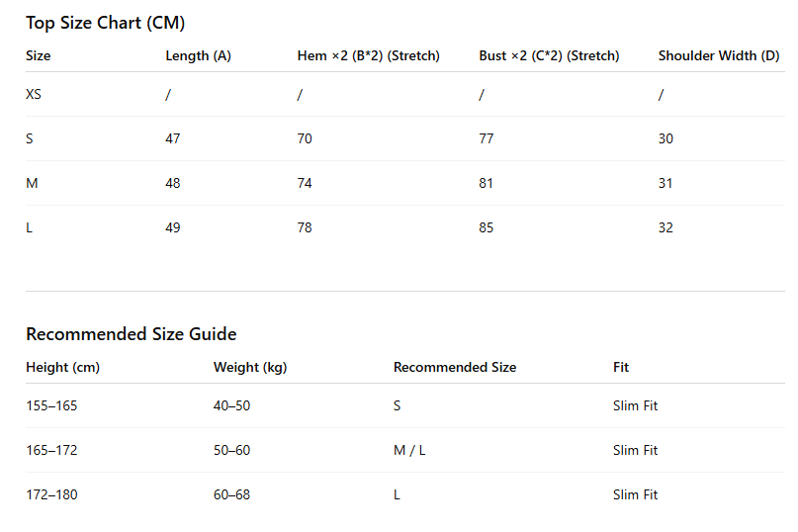Click the Top Size Chart (CM) heading
Screen dimensions: 798x532
pyautogui.click(x=106, y=23)
